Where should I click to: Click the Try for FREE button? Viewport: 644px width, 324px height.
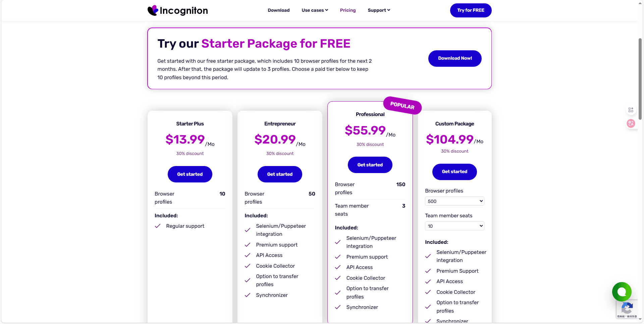click(471, 10)
